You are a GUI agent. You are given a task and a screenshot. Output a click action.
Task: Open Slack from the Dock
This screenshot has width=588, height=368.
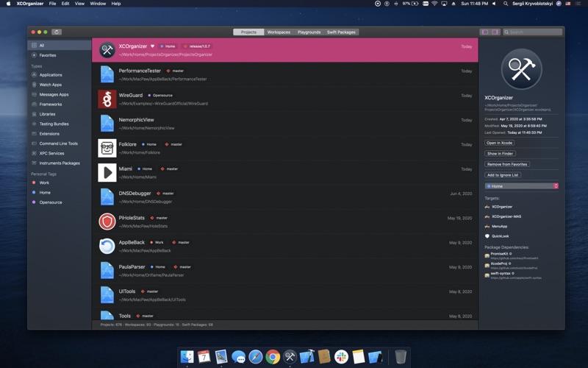(341, 356)
